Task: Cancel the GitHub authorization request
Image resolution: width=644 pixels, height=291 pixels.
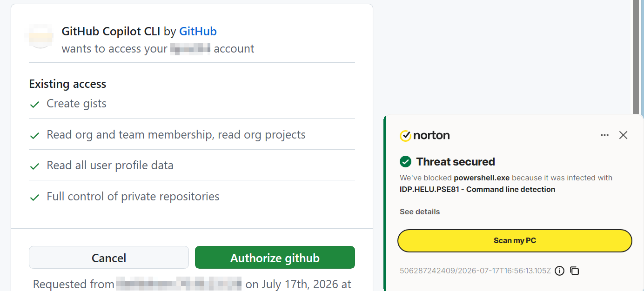Action: tap(109, 258)
